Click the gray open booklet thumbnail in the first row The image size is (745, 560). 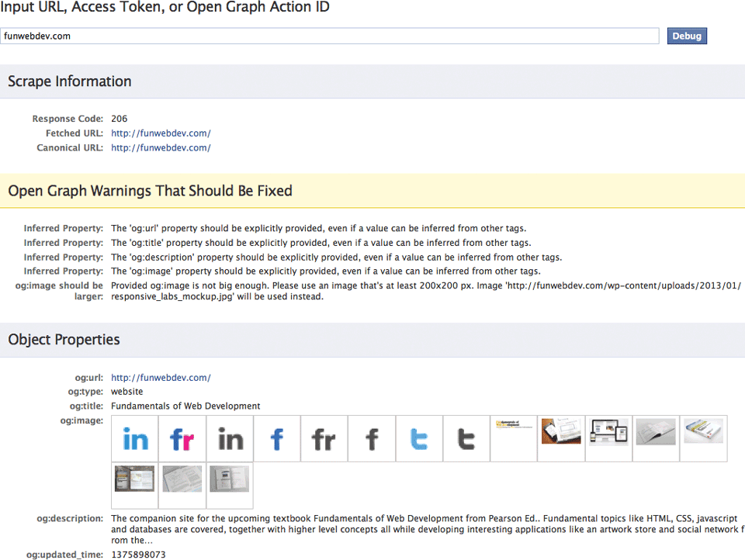[656, 431]
